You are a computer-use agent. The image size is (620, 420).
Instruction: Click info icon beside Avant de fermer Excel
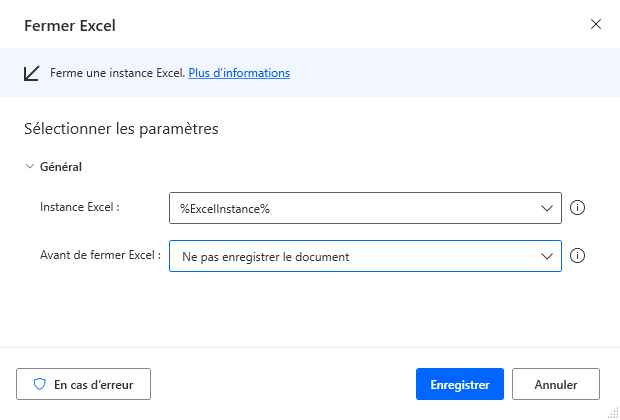point(576,256)
